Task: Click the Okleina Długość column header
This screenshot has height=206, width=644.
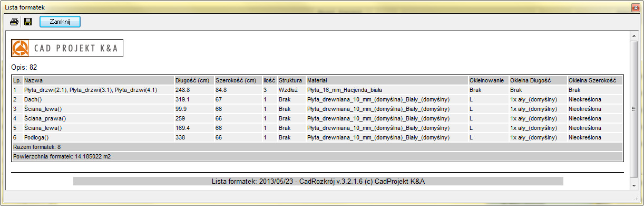Action: tap(538, 81)
